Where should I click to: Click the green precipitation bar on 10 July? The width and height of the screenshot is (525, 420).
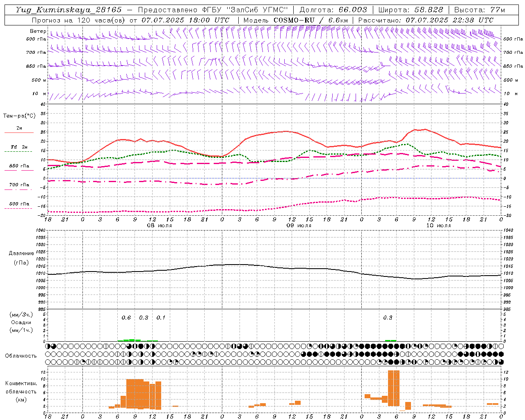[x=390, y=340]
